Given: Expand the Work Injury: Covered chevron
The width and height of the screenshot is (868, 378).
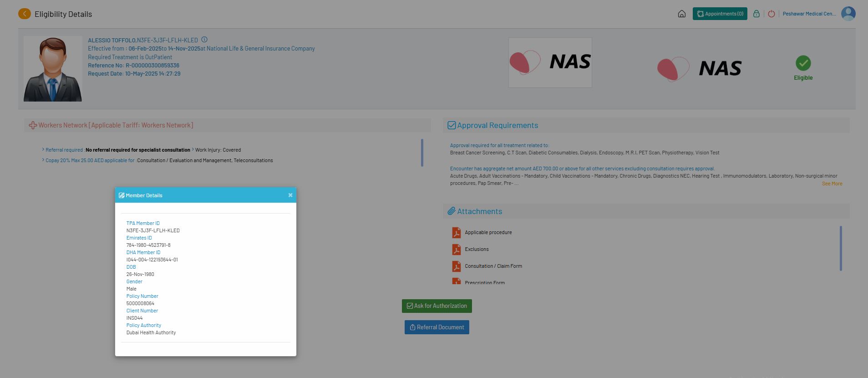Looking at the screenshot, I should click(193, 149).
